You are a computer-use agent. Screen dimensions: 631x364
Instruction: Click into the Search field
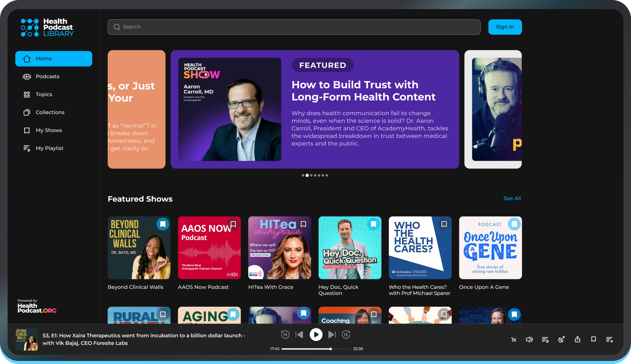(x=294, y=27)
